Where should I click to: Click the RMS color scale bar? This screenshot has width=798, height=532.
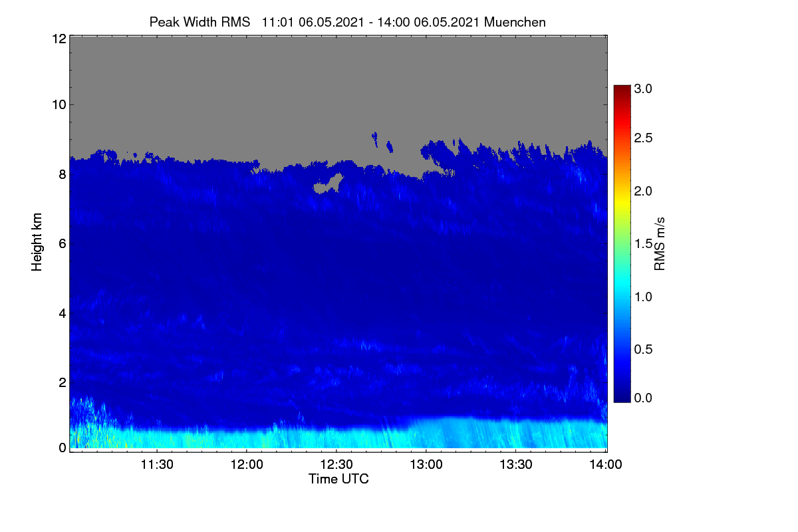click(621, 243)
